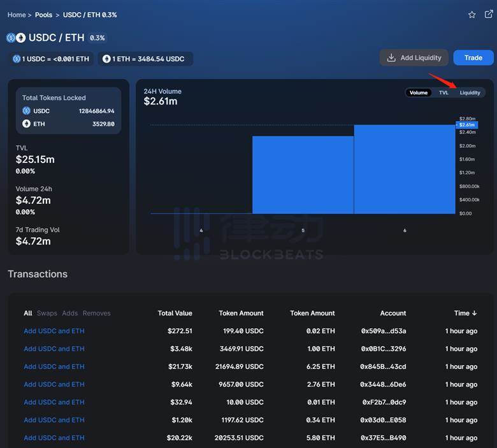497x448 pixels.
Task: Sort transactions by Time column
Action: coord(462,314)
